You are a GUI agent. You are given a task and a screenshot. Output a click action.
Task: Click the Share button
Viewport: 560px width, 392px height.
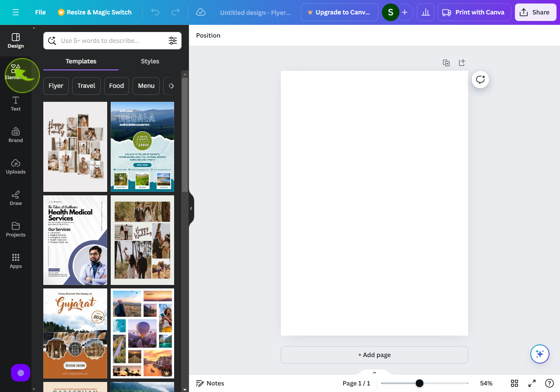tap(535, 12)
